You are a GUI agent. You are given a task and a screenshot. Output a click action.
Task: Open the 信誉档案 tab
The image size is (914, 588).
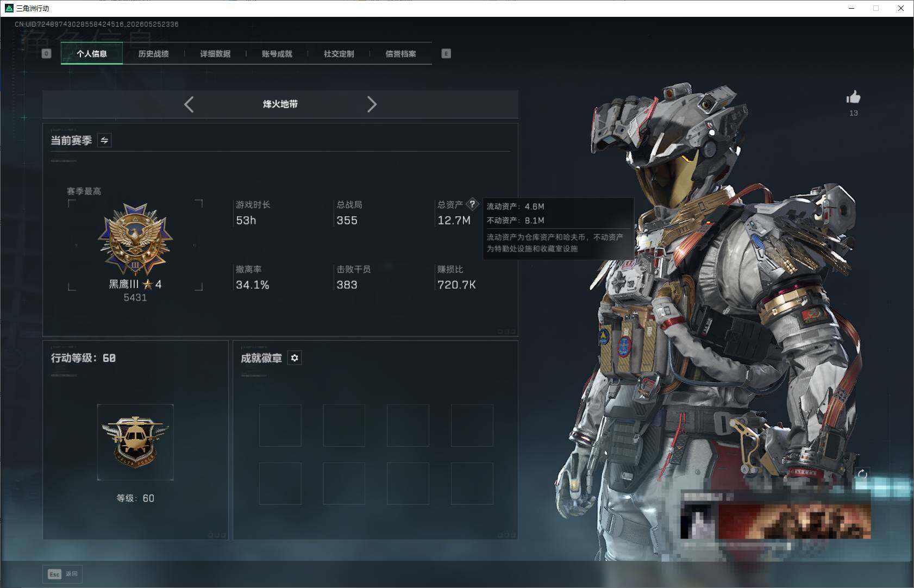pyautogui.click(x=401, y=53)
